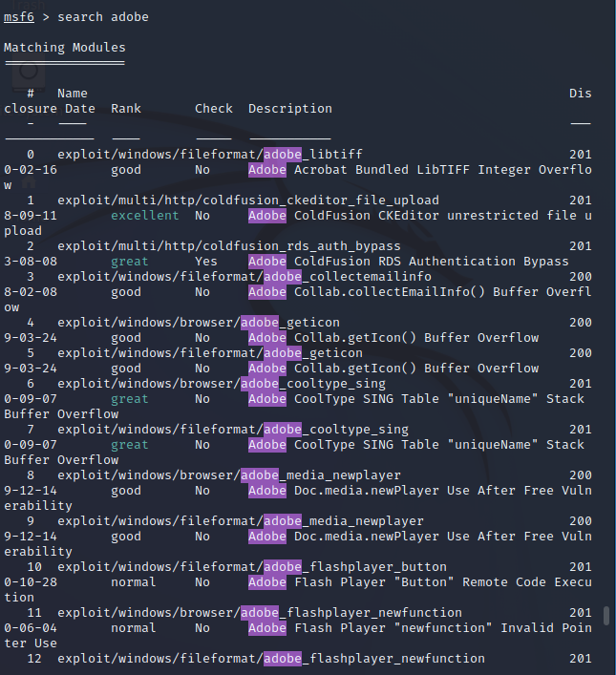Click module path coldfusion_rds_auth_bypass
616x675 pixels.
(x=229, y=245)
